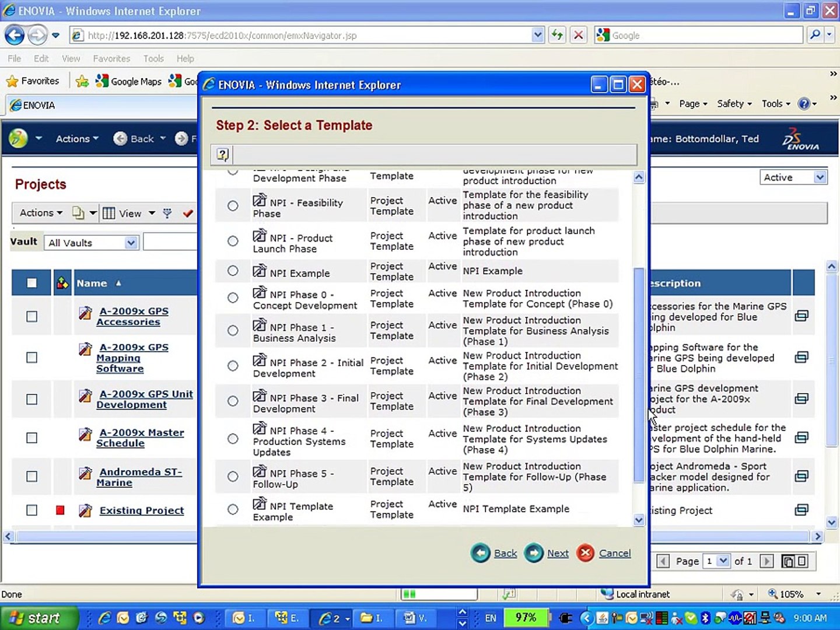840x630 pixels.
Task: Select NPI Phase 0 - Concept Development radio button
Action: tap(233, 297)
